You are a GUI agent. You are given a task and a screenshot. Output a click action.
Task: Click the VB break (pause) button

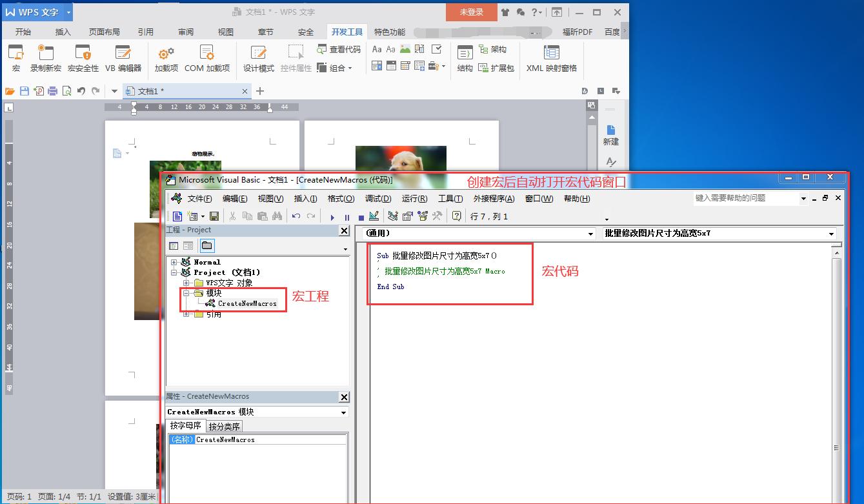347,217
